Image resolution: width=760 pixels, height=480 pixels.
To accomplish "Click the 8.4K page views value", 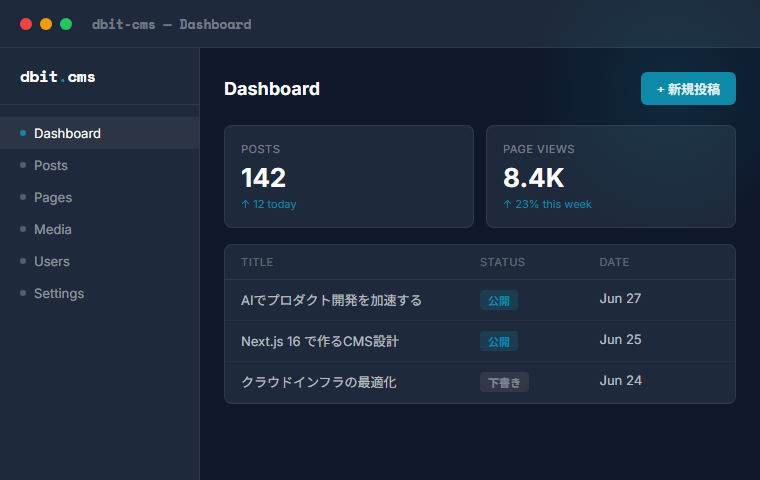I will click(533, 177).
